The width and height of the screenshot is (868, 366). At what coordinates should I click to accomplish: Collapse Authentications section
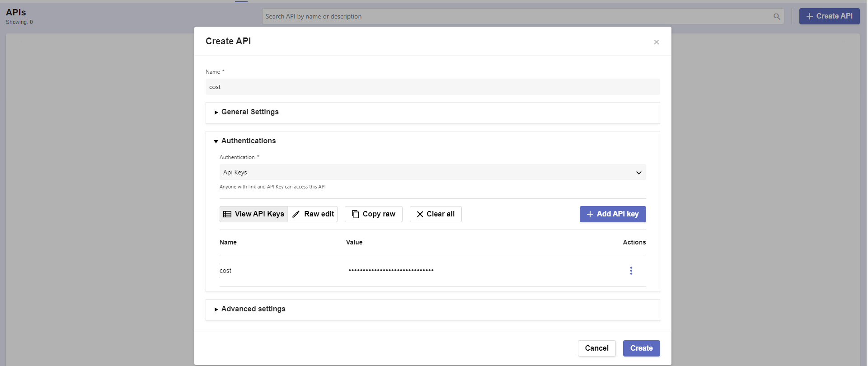tap(245, 141)
